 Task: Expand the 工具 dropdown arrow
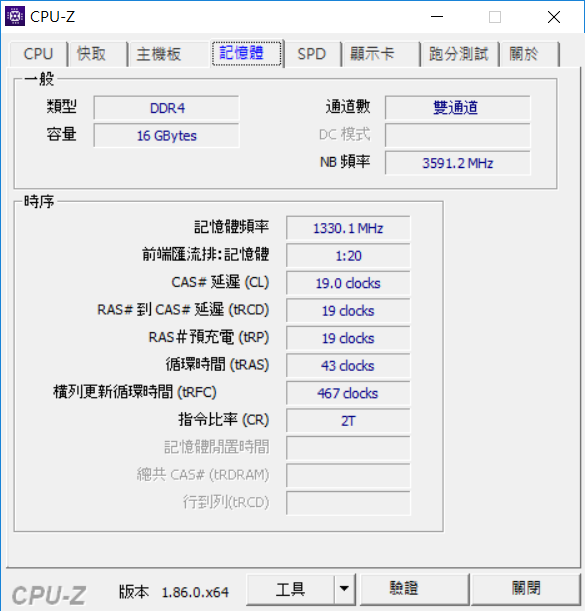[x=344, y=589]
